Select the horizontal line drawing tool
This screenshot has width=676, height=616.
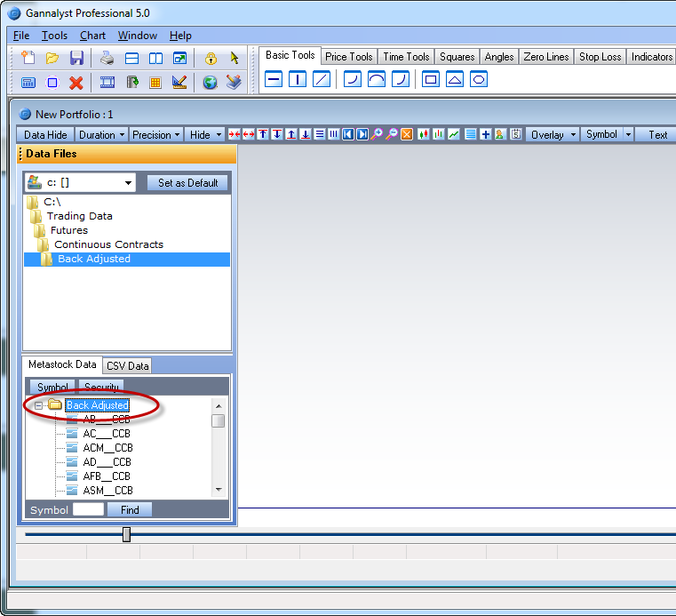[x=274, y=79]
